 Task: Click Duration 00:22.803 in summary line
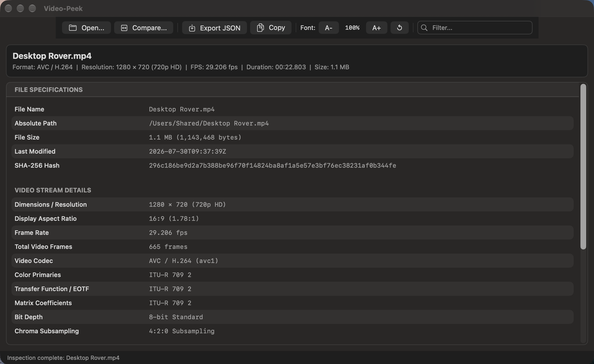(276, 67)
